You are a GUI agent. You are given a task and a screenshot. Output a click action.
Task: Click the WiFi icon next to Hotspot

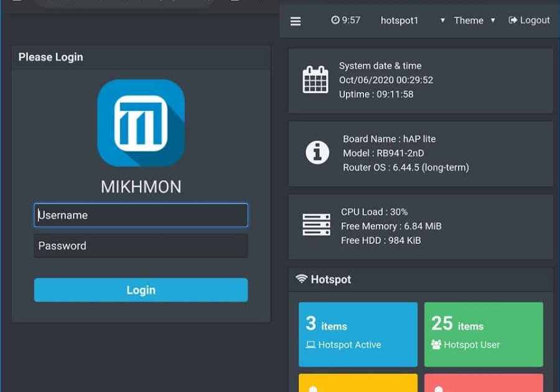tap(302, 279)
